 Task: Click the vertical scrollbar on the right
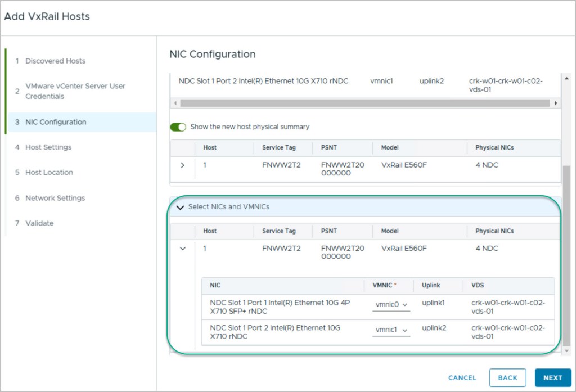pos(566,253)
